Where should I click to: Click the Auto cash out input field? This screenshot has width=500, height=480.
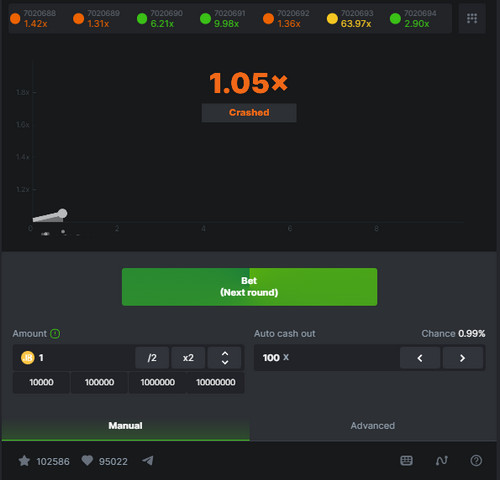tap(327, 358)
